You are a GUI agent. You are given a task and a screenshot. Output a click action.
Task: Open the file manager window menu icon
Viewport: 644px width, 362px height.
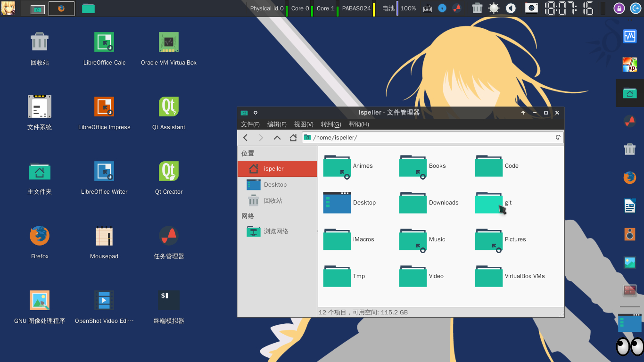click(244, 113)
